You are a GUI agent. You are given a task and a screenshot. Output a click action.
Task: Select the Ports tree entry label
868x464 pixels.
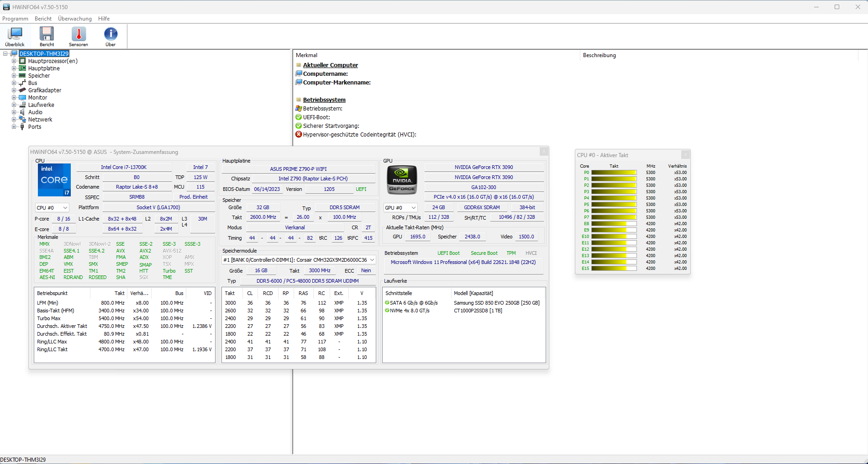(x=35, y=127)
